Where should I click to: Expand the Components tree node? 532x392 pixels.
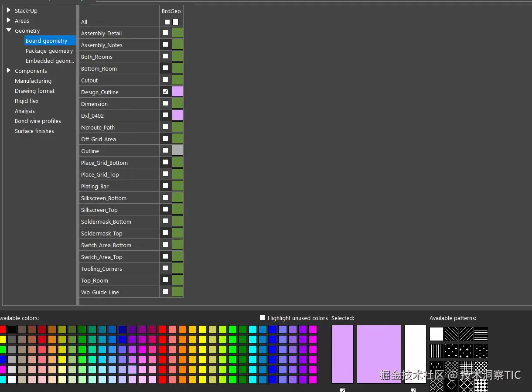pyautogui.click(x=9, y=70)
